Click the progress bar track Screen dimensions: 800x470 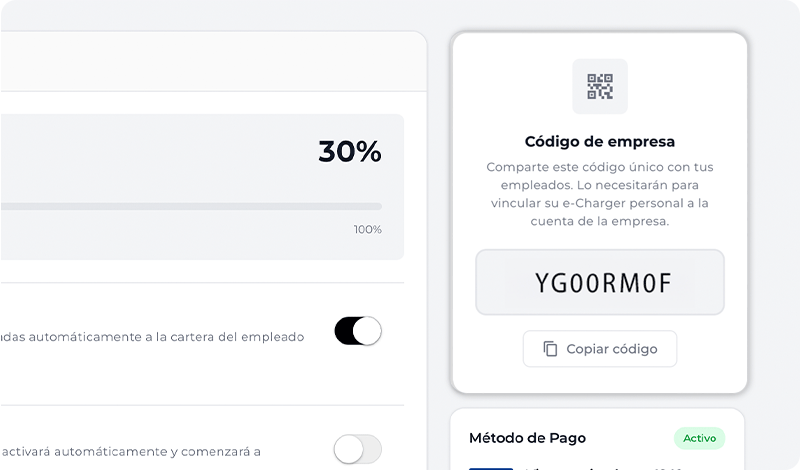(190, 207)
